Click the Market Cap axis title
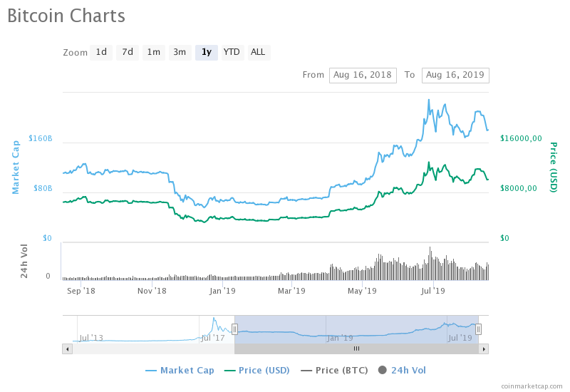The width and height of the screenshot is (570, 392). 15,167
